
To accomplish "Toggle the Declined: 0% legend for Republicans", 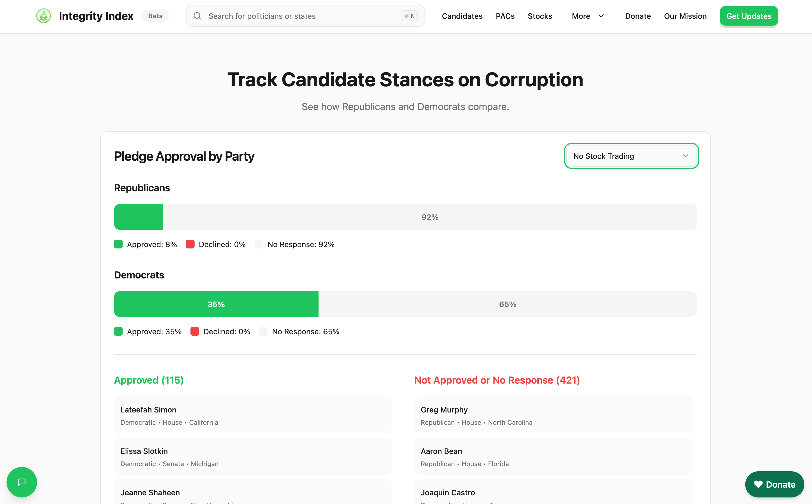I will [216, 244].
